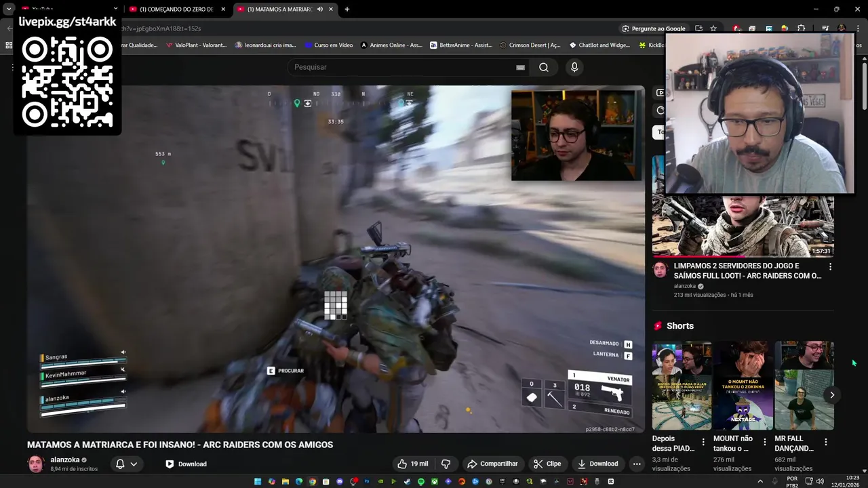This screenshot has height=488, width=868.
Task: Open the LIMPAMOS 2 SERVIDORES video thumbnail
Action: coord(743,207)
